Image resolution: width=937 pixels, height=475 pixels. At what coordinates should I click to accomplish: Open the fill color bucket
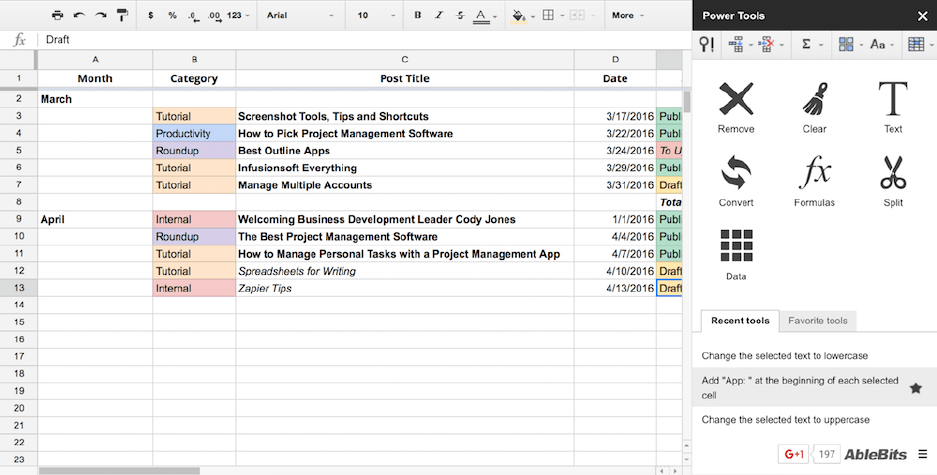(519, 16)
